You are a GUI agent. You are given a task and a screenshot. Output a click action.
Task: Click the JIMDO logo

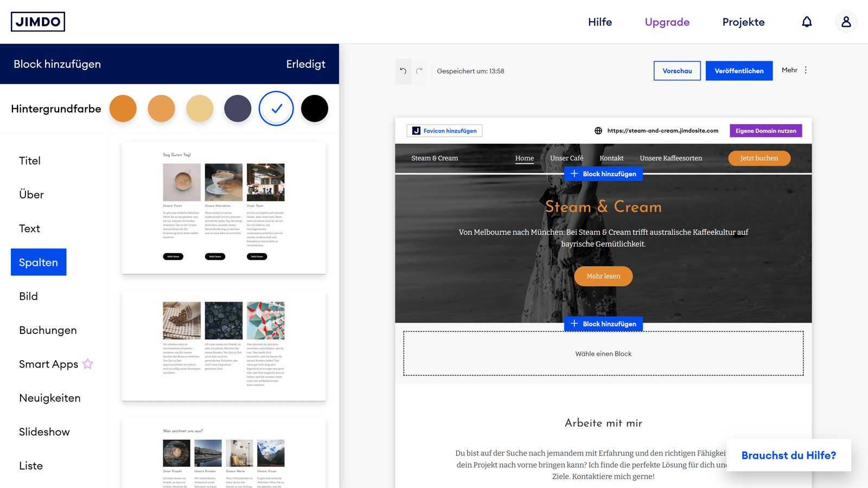pos(38,22)
